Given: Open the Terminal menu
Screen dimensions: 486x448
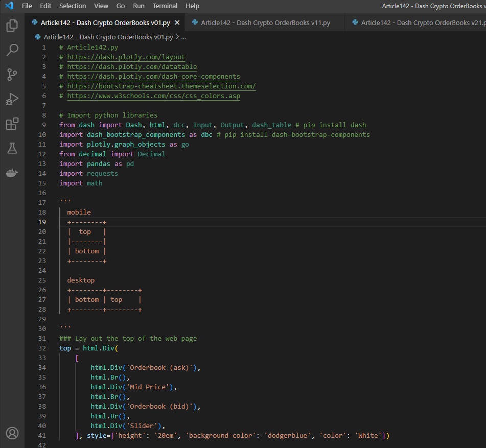Looking at the screenshot, I should (165, 6).
